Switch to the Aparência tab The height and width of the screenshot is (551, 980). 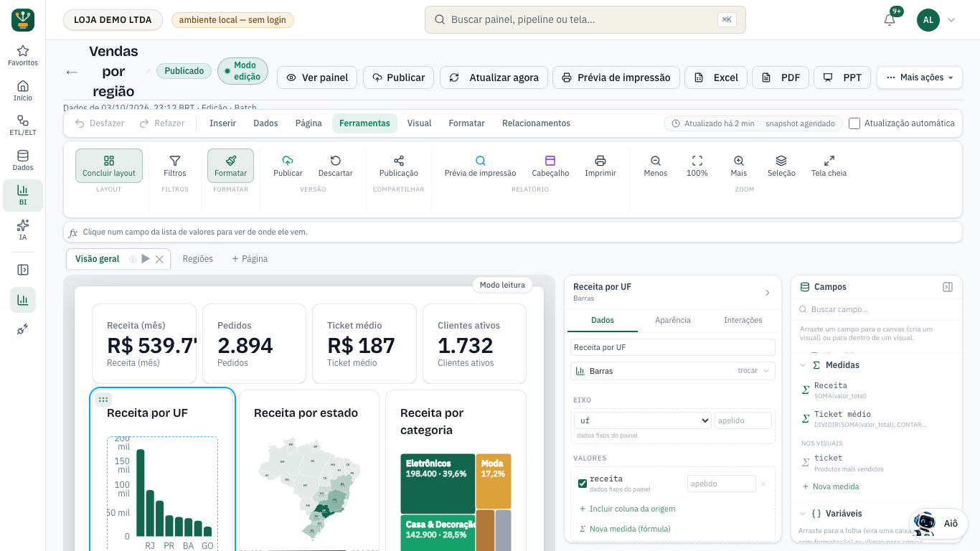pos(673,320)
